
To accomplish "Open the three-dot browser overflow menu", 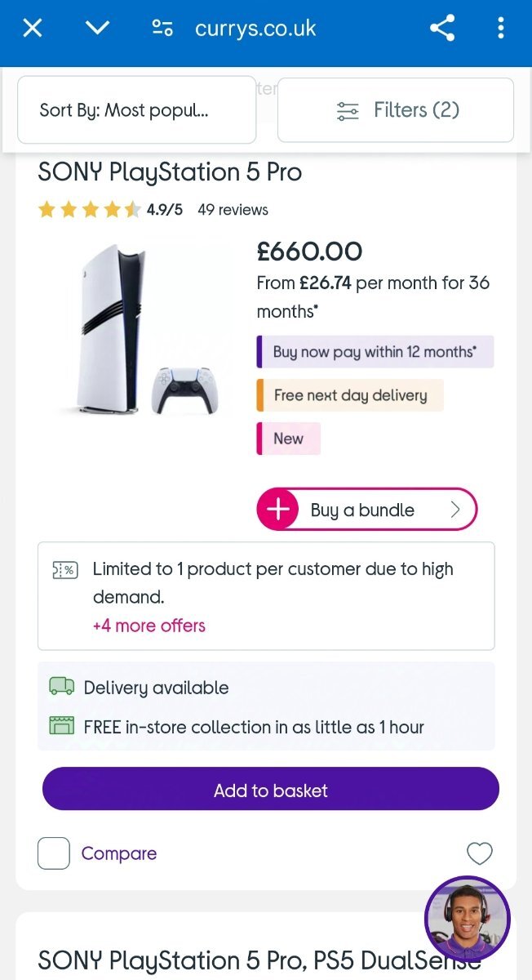I will pyautogui.click(x=500, y=29).
